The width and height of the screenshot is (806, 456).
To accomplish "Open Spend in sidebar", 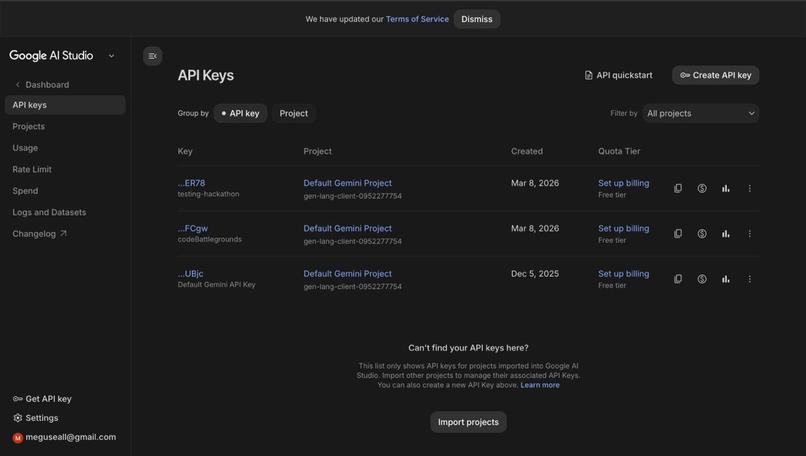I will [25, 191].
